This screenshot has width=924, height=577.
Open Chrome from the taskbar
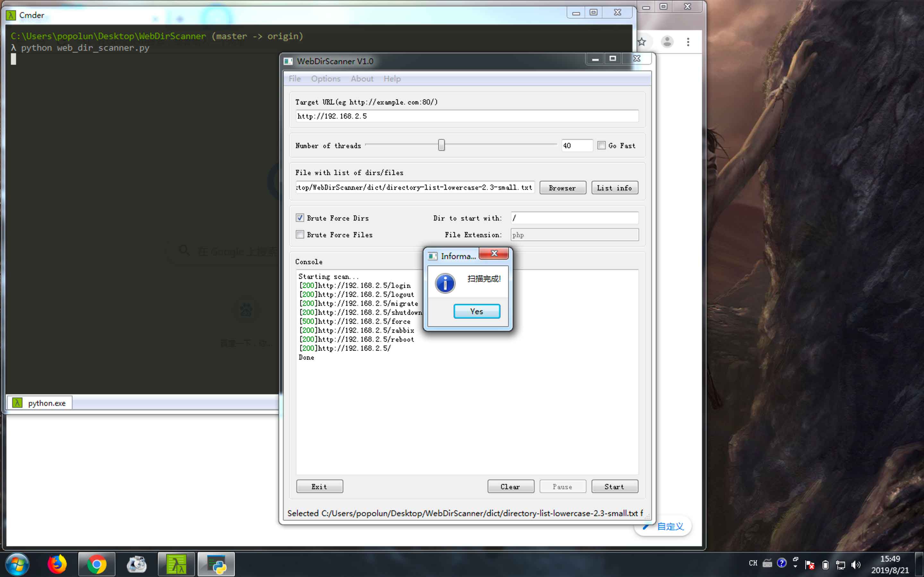pyautogui.click(x=97, y=564)
